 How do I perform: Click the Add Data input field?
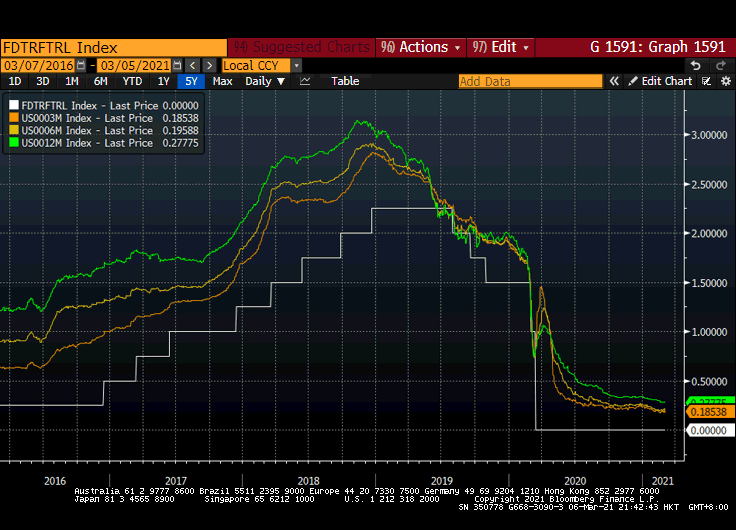[x=530, y=81]
